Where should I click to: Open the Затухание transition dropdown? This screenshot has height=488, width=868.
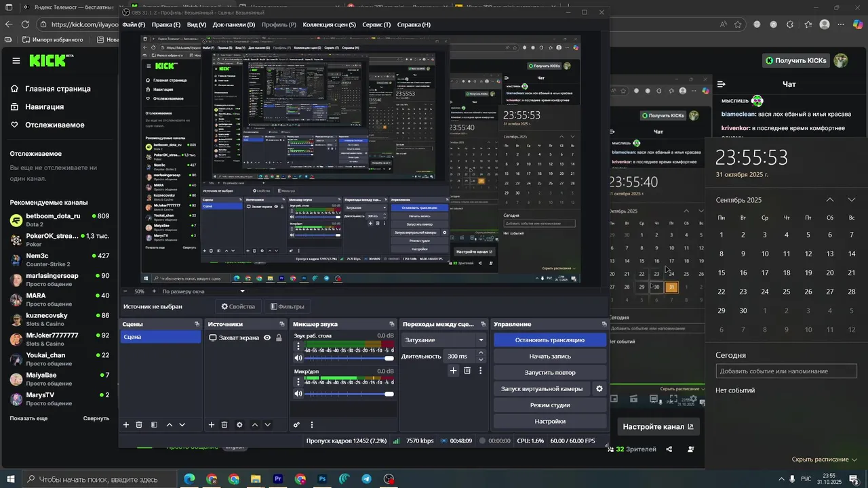point(443,340)
